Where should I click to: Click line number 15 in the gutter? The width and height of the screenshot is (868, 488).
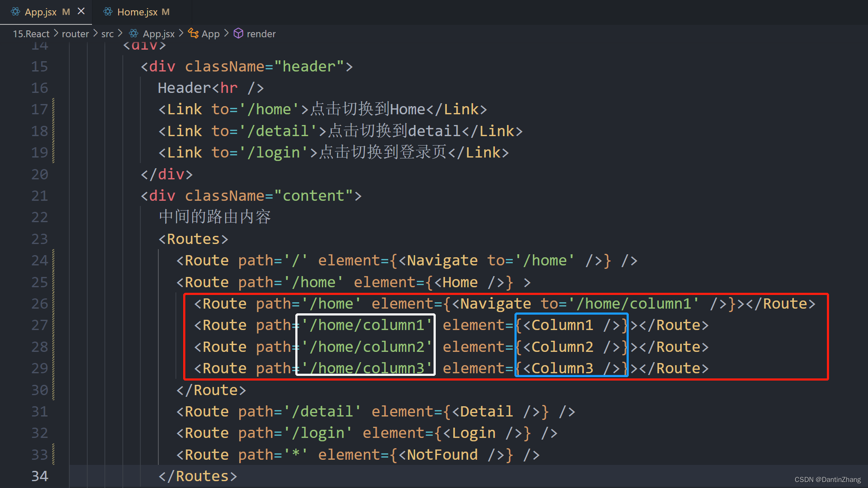click(39, 66)
